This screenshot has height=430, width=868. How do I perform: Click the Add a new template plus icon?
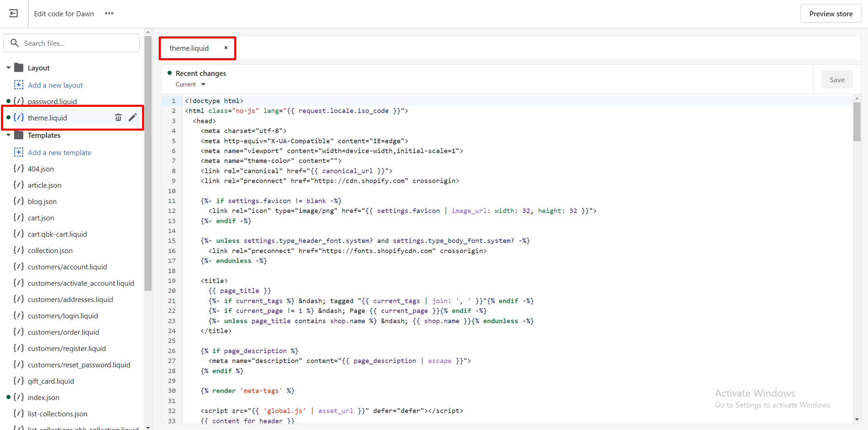click(19, 152)
